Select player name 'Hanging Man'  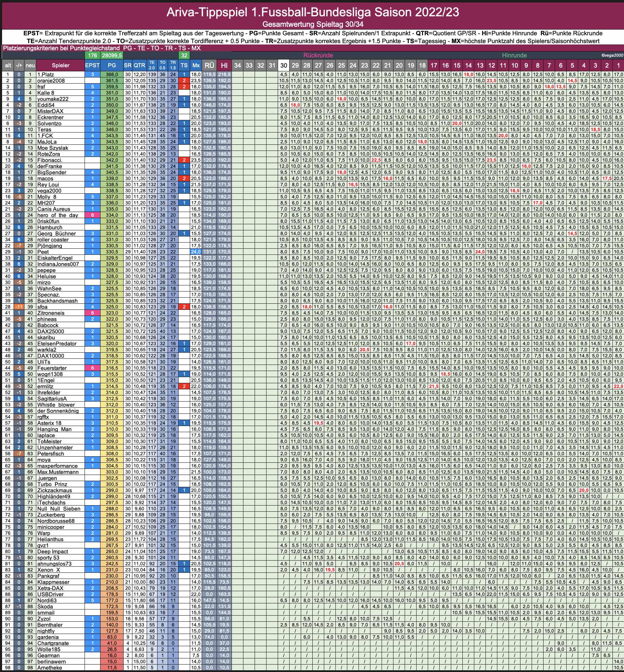point(54,429)
